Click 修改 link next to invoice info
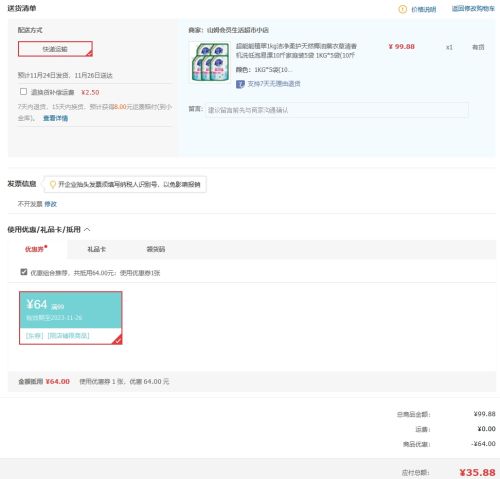 point(51,204)
